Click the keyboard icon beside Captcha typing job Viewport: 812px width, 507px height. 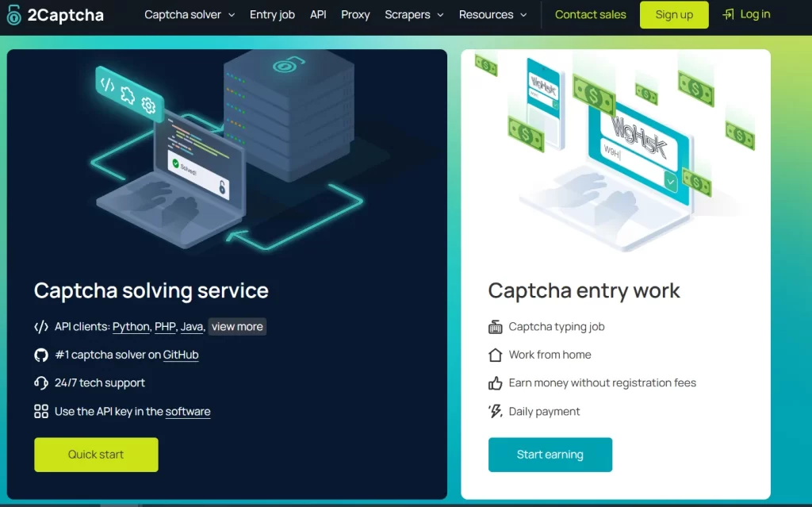(495, 327)
